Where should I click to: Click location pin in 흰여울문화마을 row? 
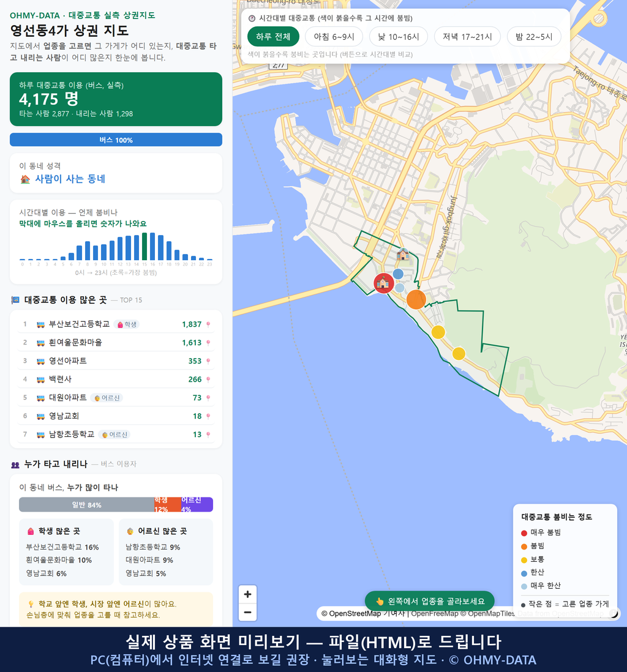(x=208, y=343)
